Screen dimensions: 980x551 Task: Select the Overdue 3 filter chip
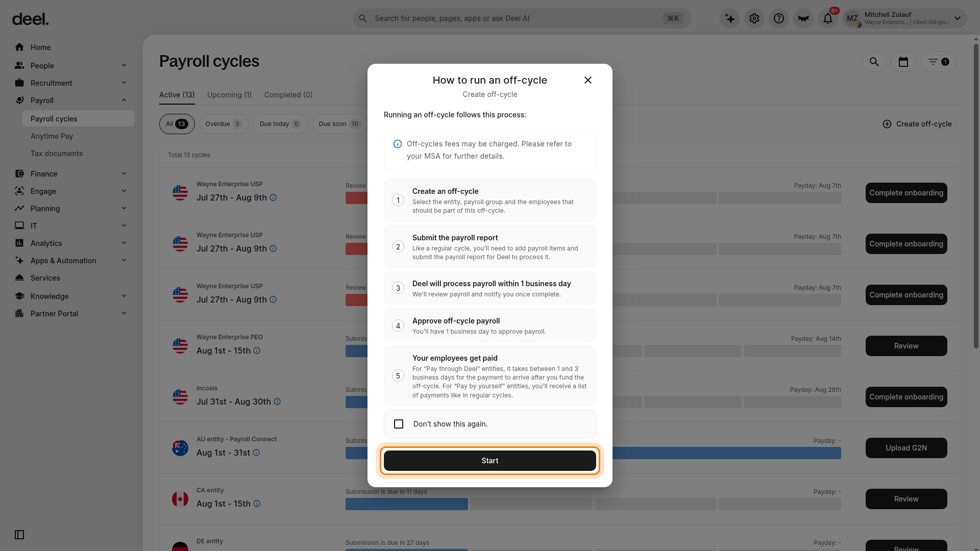coord(224,124)
